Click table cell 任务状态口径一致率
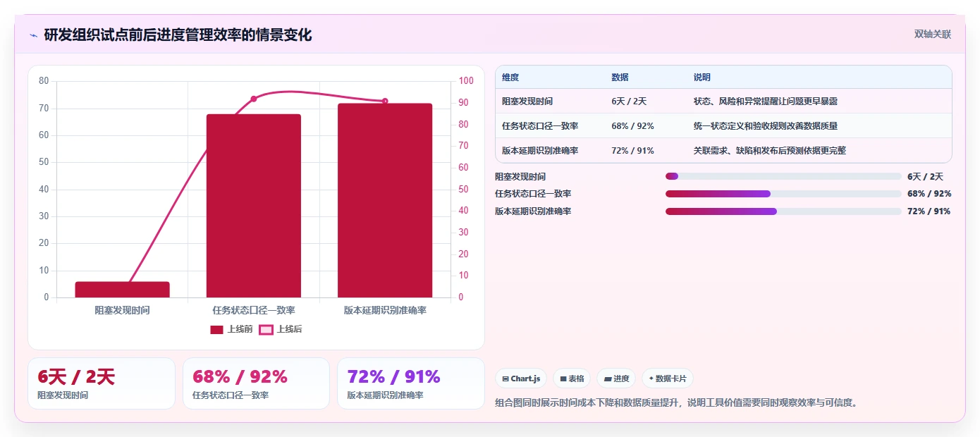The image size is (980, 437). [540, 126]
